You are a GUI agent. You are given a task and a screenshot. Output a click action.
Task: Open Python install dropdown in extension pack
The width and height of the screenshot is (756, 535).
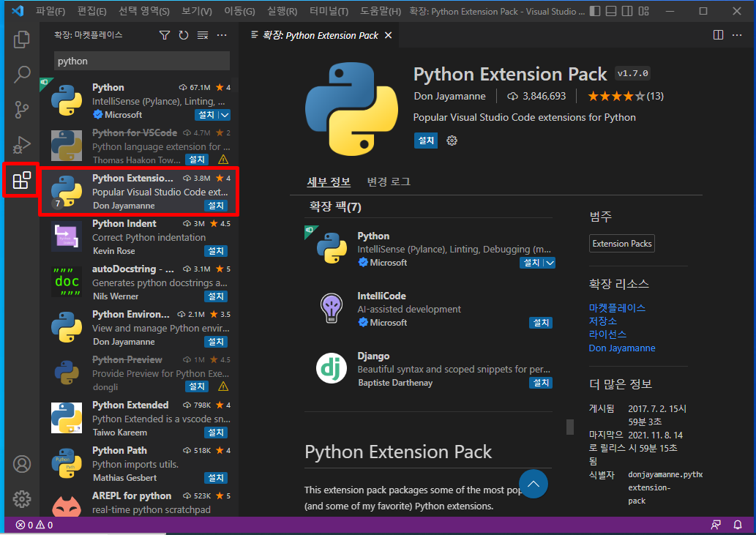click(x=550, y=263)
